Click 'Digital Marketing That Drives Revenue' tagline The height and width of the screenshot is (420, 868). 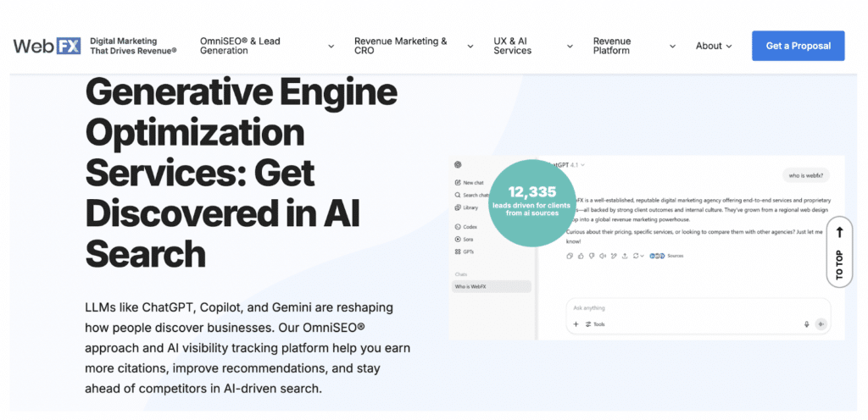click(133, 46)
